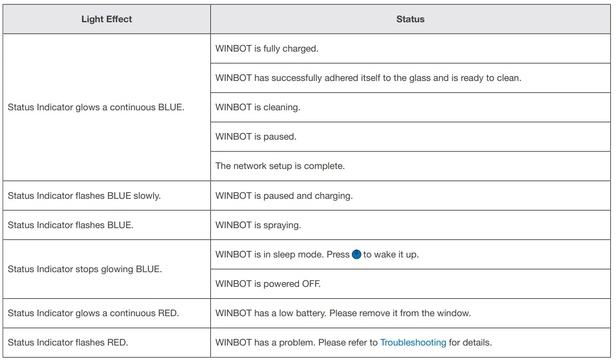Click 'WINBOT is paused and charging' text

pyautogui.click(x=284, y=195)
